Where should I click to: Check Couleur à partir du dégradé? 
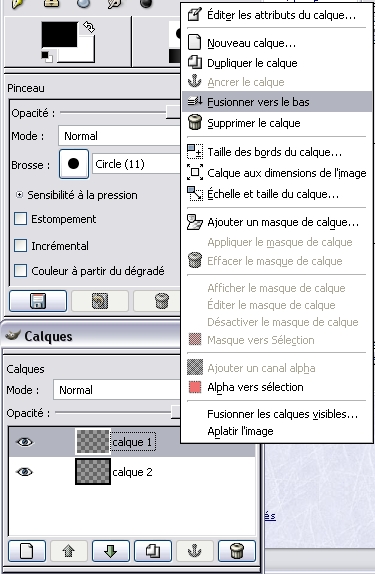coord(20,271)
